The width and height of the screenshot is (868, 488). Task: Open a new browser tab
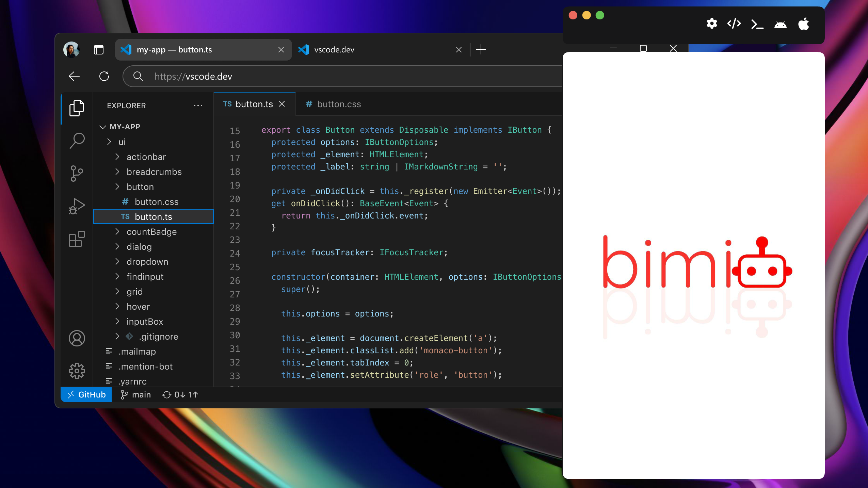[481, 50]
